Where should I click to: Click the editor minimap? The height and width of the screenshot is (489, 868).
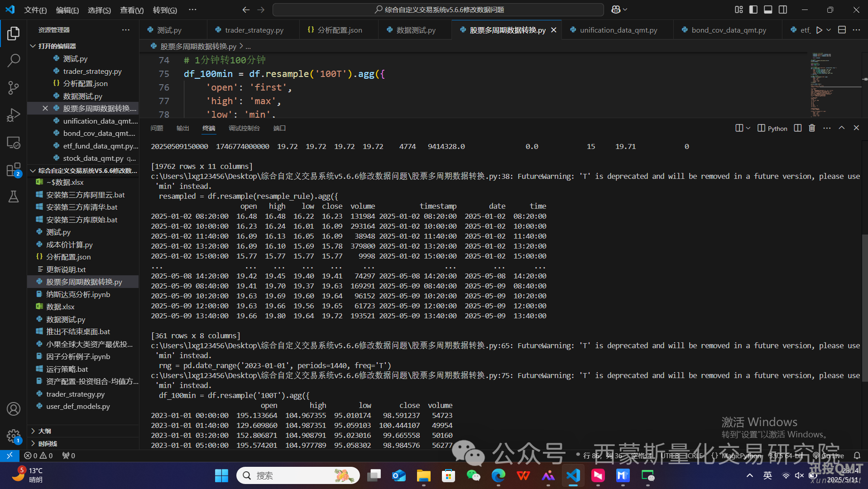(x=835, y=85)
